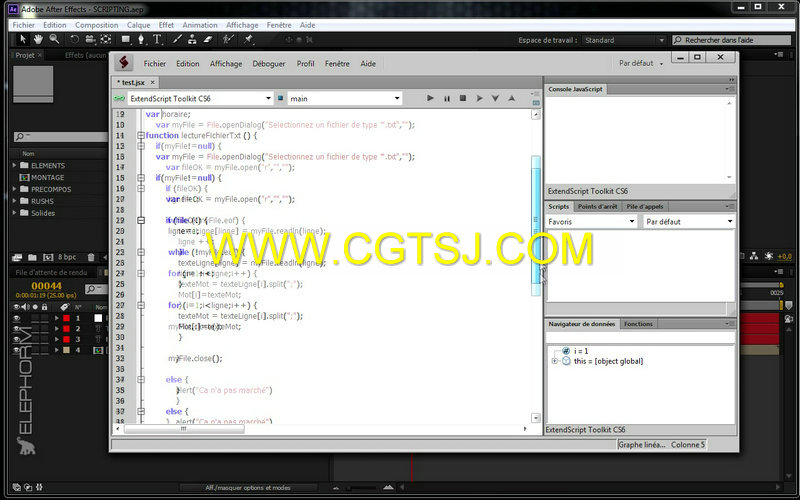Create a new folder in Project panel
Viewport: 800px width, 500px height.
click(32, 257)
